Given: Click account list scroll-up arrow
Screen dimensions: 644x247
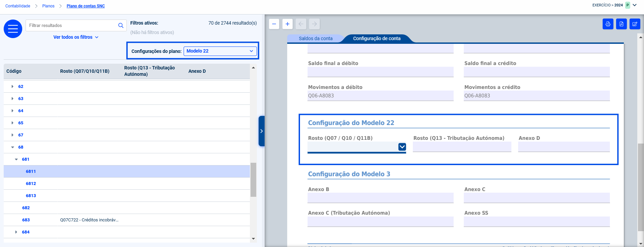Looking at the screenshot, I should coord(254,68).
